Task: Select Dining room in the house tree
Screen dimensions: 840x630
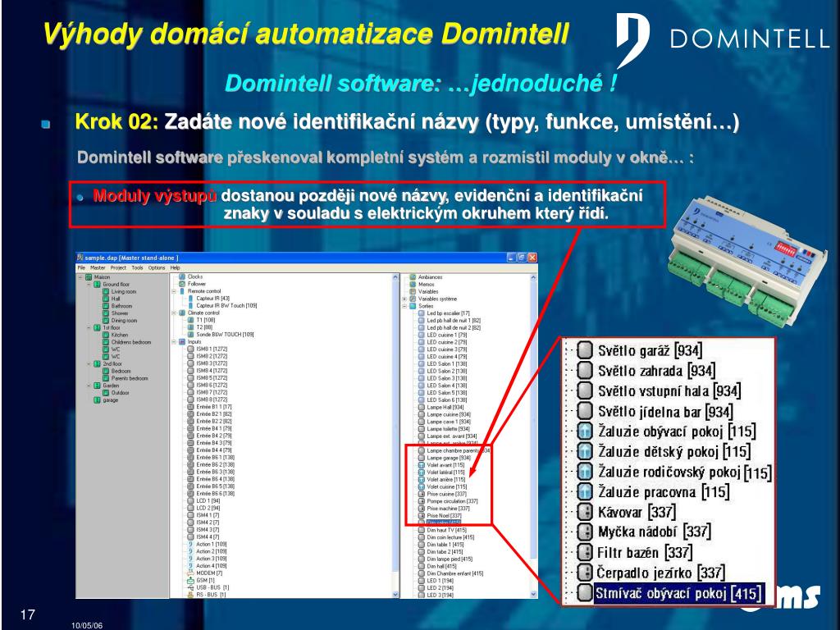Action: coord(125,321)
